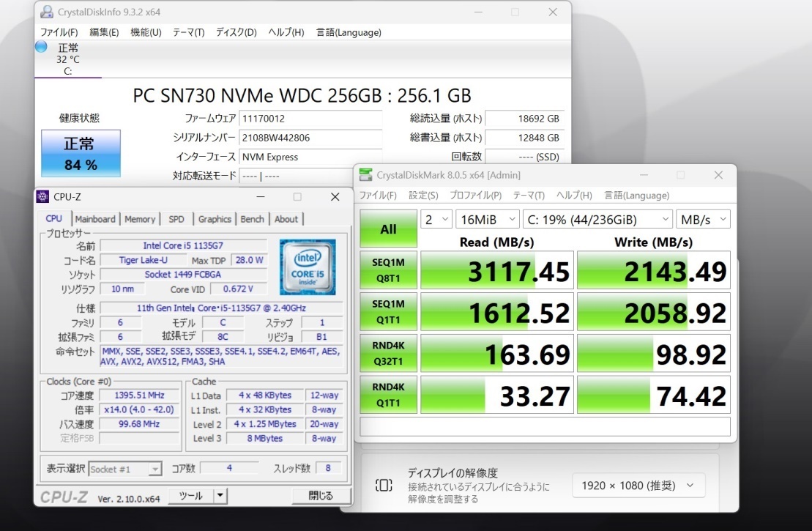Viewport: 812px width, 531px height.
Task: Open ヘルプ(H) menu in CrystalDiskInfo
Action: (286, 32)
